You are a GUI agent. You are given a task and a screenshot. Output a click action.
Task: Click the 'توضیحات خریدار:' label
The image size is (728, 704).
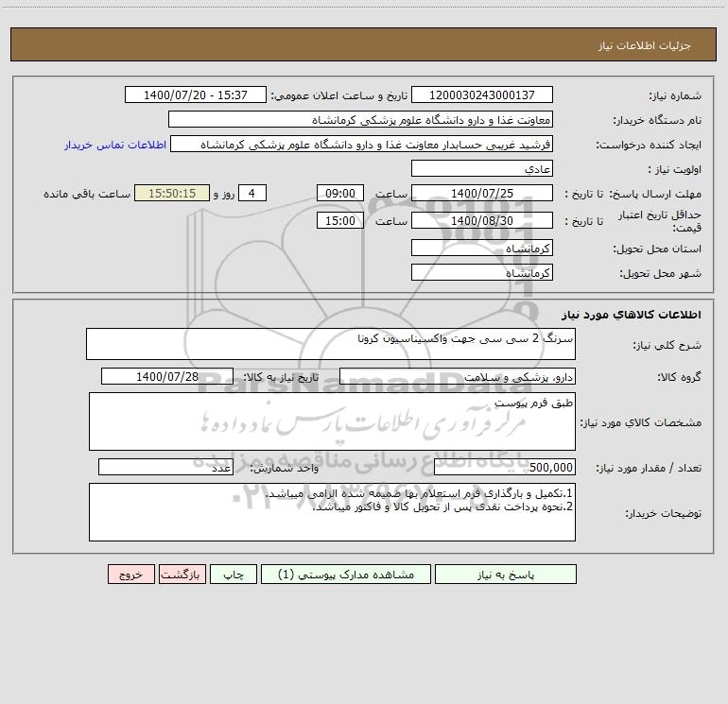coord(664,513)
